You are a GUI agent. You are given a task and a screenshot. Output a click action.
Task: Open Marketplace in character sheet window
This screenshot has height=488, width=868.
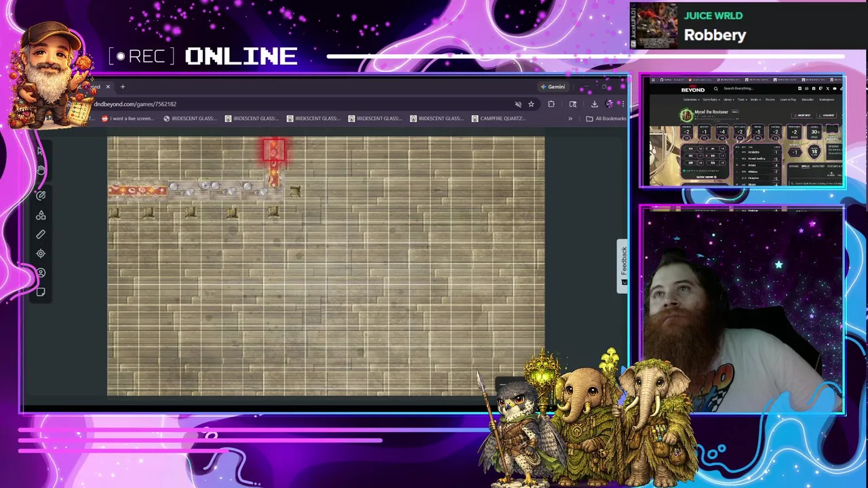(827, 100)
